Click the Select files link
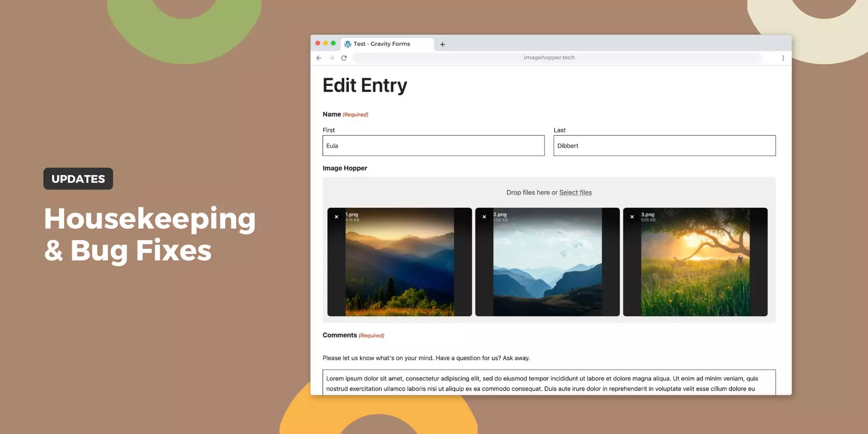 click(575, 192)
